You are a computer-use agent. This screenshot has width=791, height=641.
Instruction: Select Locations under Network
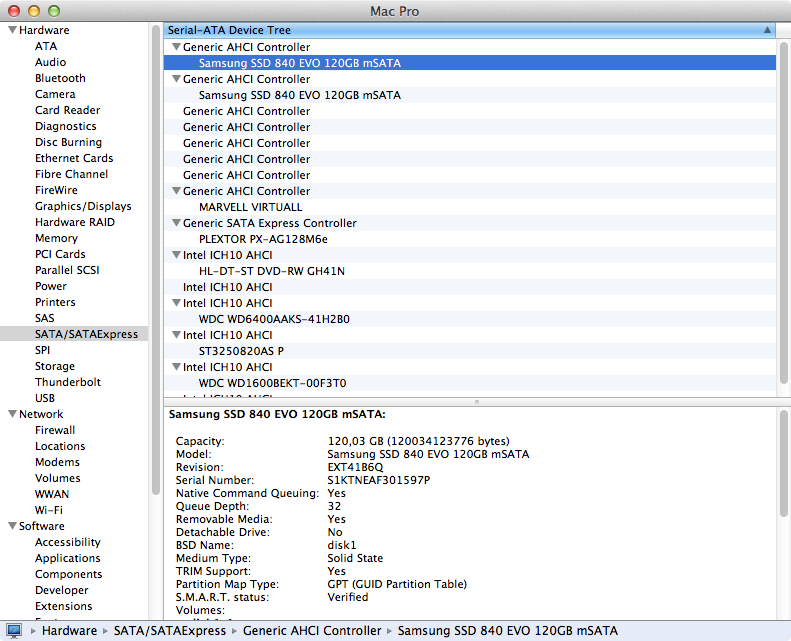click(x=60, y=446)
